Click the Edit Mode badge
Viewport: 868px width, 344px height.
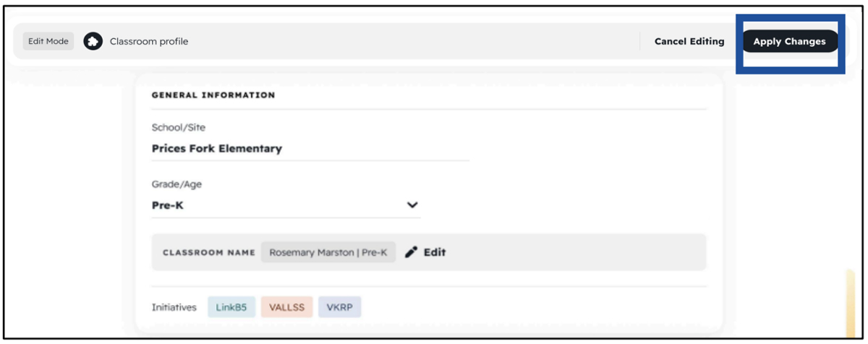point(48,41)
